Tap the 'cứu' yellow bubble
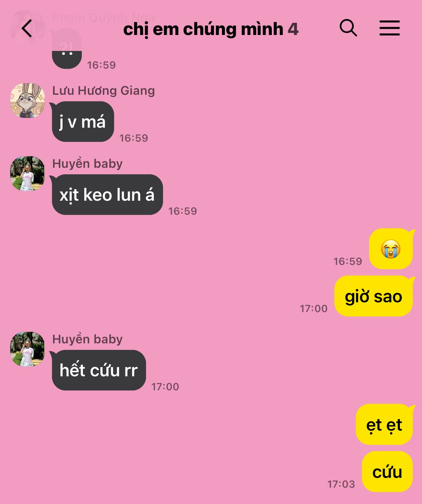 point(387,472)
